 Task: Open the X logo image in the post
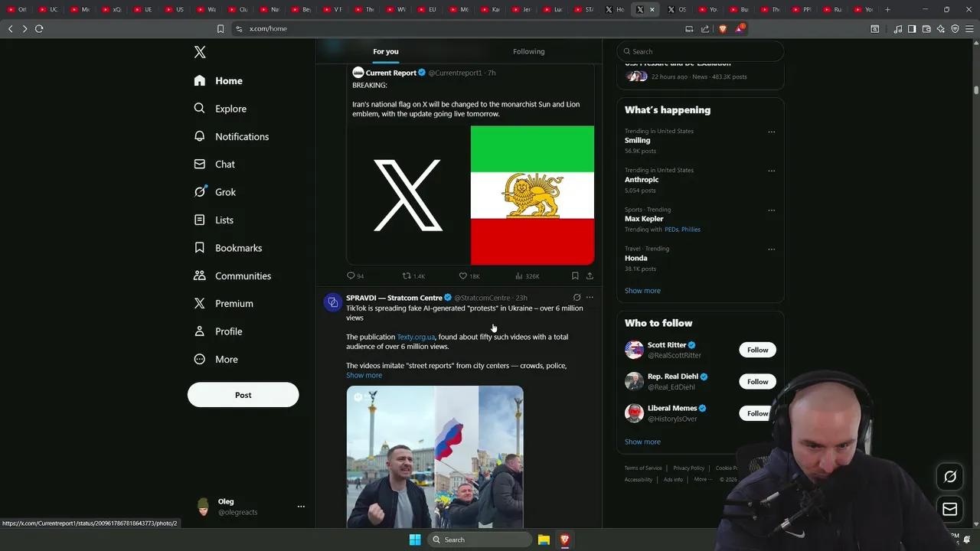click(407, 195)
